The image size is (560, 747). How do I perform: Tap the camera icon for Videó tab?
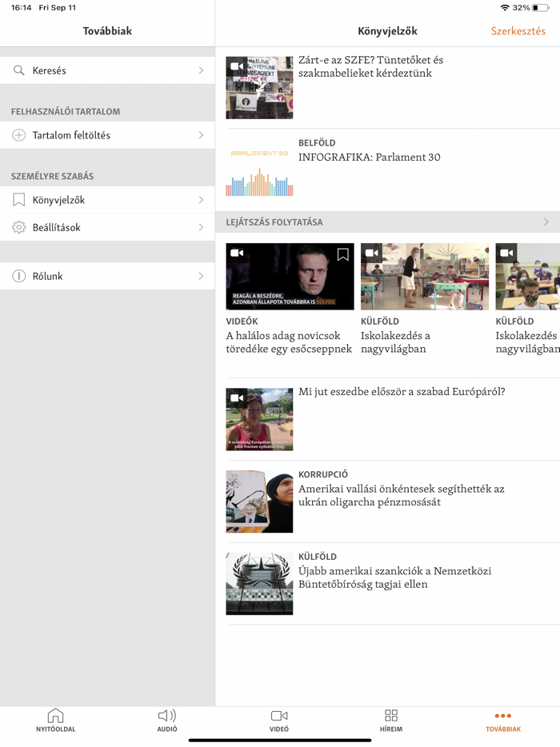click(x=279, y=716)
